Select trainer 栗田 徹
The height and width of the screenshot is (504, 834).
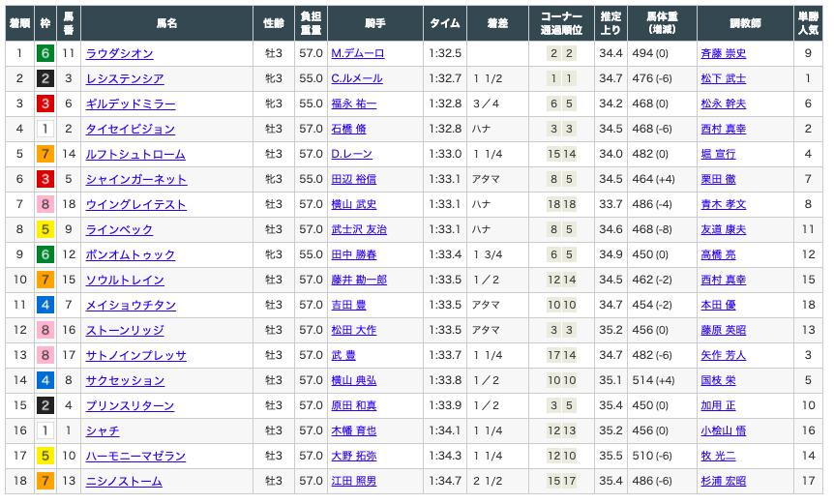pos(718,180)
